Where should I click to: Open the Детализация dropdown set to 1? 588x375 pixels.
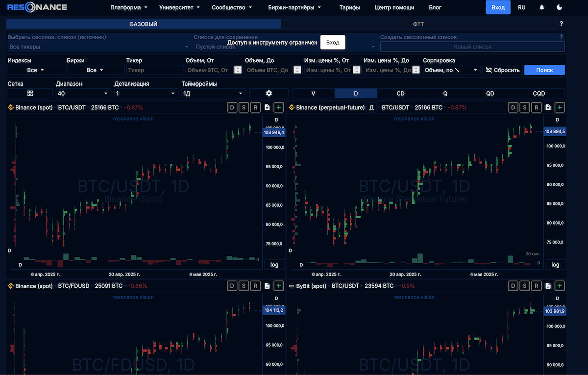146,93
